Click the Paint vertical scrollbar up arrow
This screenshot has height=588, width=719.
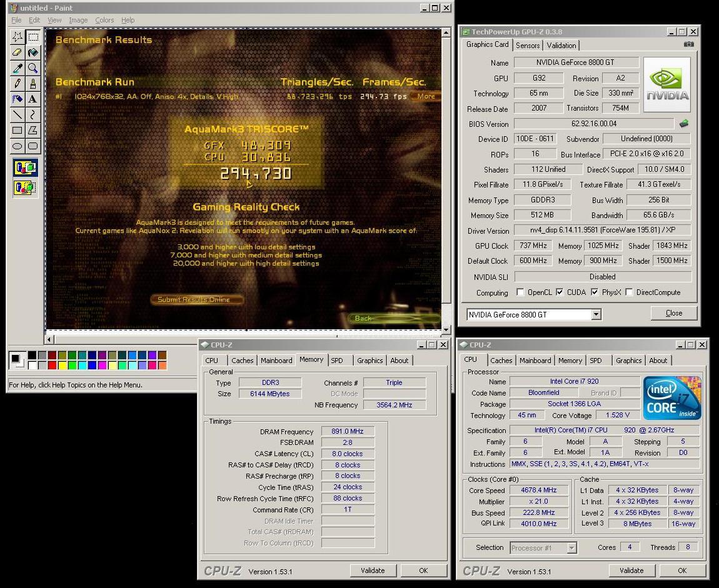tap(446, 32)
